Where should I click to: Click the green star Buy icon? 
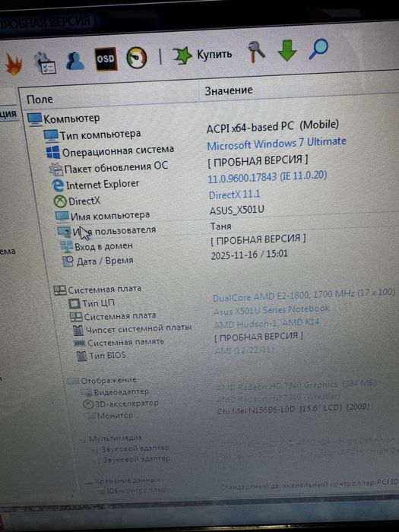point(182,55)
